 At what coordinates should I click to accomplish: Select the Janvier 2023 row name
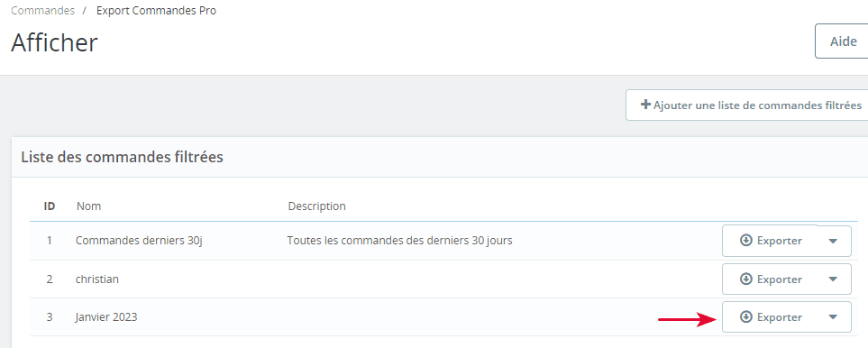[x=106, y=317]
